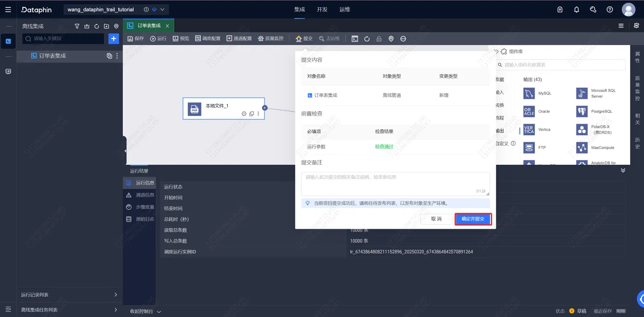Select the FTP output component
The width and height of the screenshot is (644, 317).
coord(535,148)
